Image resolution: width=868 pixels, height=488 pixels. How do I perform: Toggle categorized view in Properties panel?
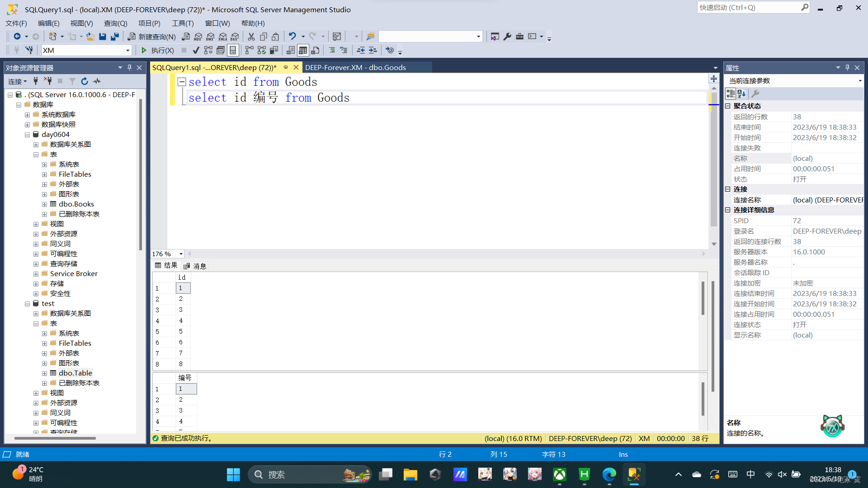tap(731, 94)
